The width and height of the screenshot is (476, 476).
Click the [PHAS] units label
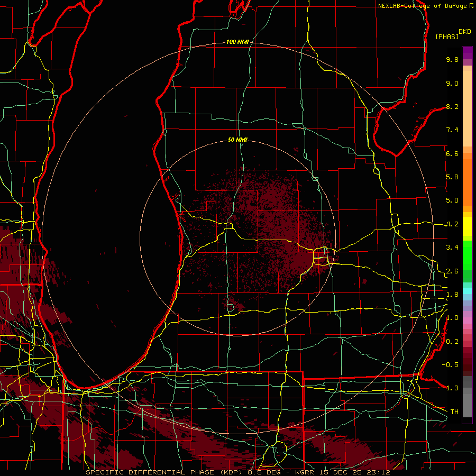click(x=447, y=36)
